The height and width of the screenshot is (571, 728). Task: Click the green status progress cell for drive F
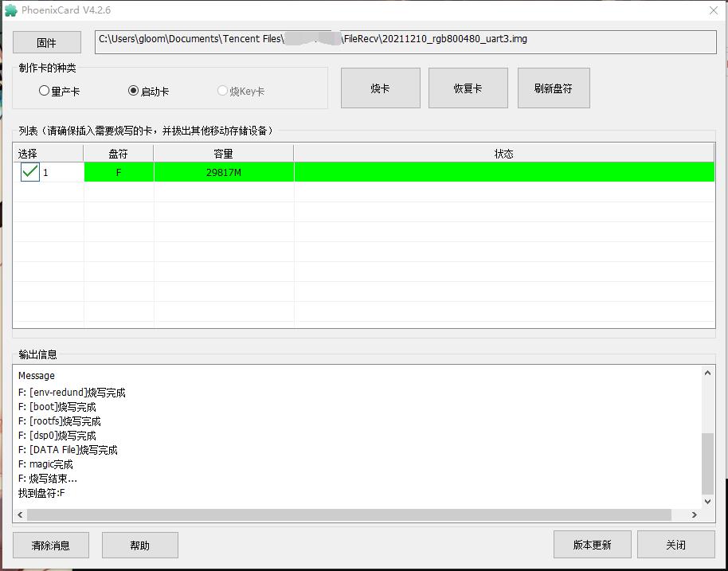coord(503,172)
